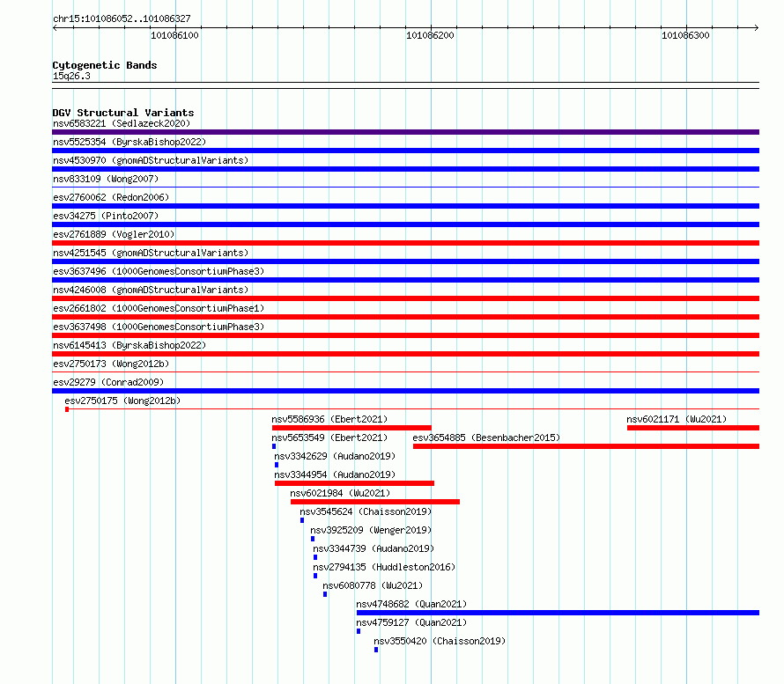Open nsv6021171 (Wu2021) variant label
Screen dimensions: 784x684
[677, 419]
